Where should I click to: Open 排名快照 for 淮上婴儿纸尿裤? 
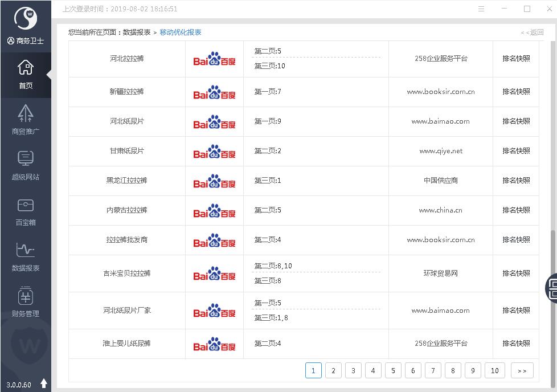[515, 344]
